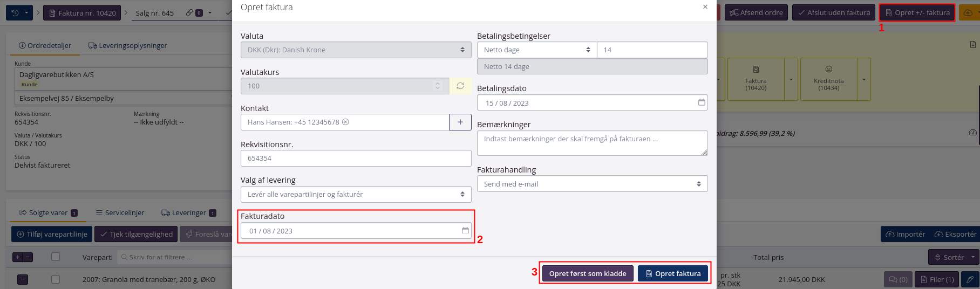Remove Hans Hansen contact with the x icon

tap(346, 122)
